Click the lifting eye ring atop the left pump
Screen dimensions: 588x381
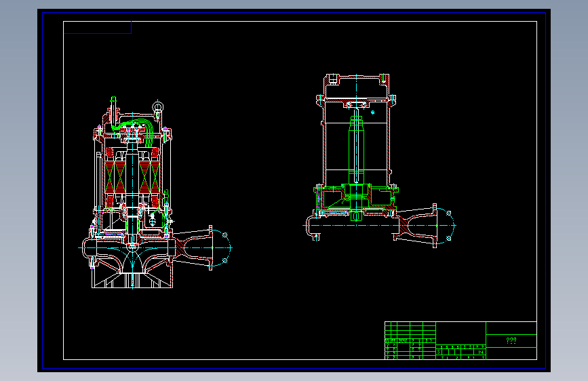click(x=158, y=107)
